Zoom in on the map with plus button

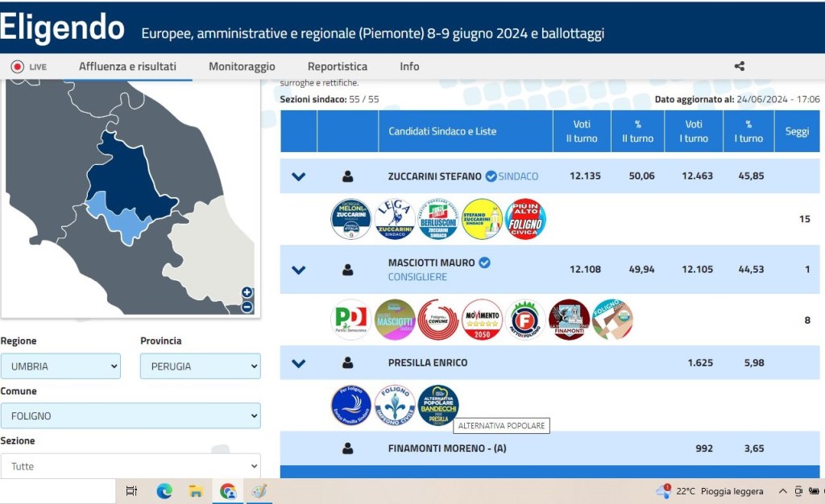(247, 293)
